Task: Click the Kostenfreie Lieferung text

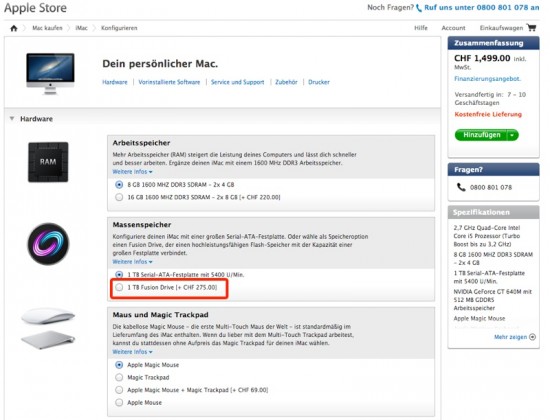Action: click(x=488, y=114)
